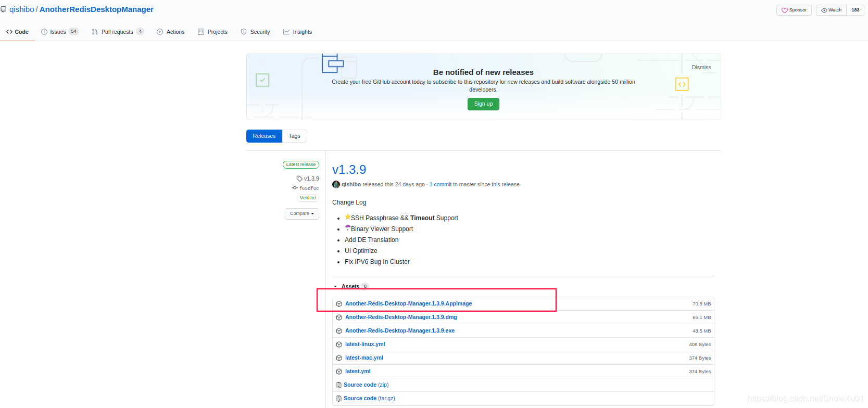Click package icon beside the dmg asset
The image size is (868, 408).
click(x=339, y=317)
